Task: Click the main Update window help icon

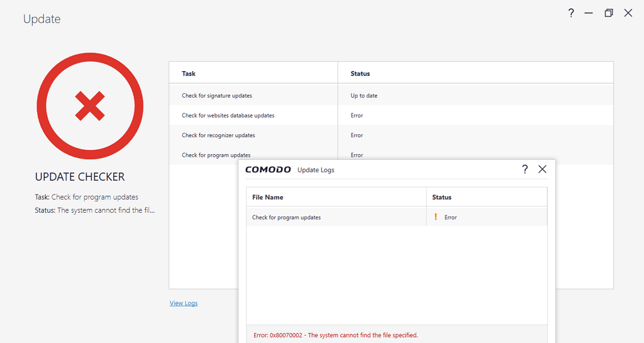Action: (x=571, y=13)
